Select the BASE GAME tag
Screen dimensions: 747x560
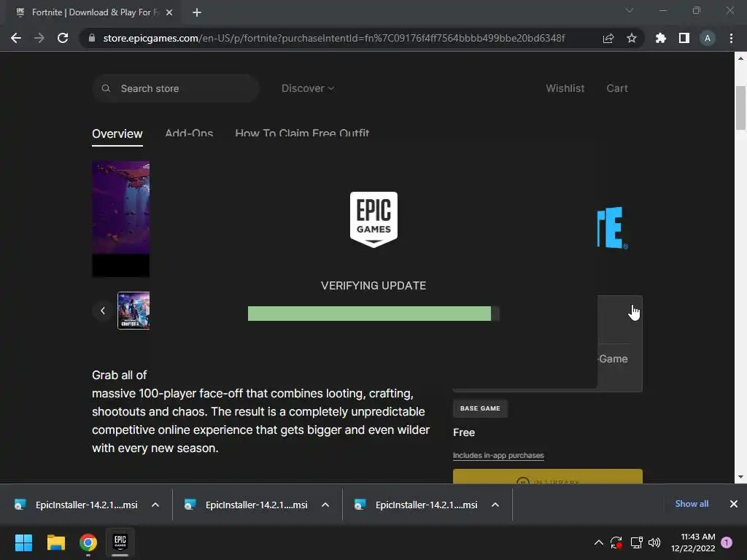(x=480, y=408)
